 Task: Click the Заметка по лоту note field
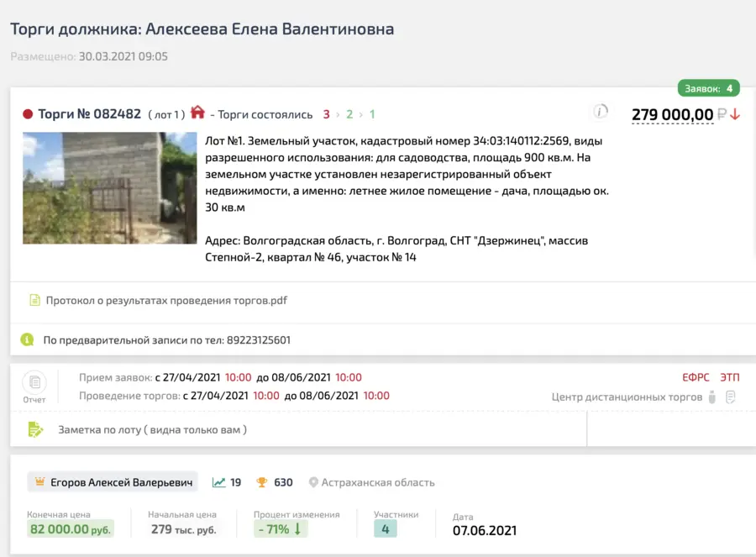coord(298,429)
